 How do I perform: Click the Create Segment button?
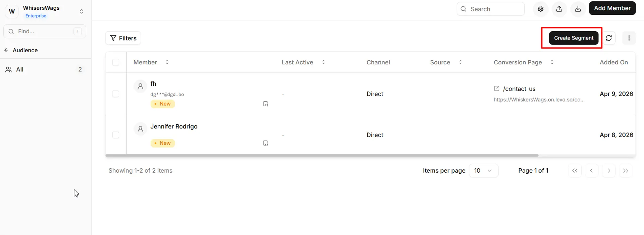pos(574,38)
